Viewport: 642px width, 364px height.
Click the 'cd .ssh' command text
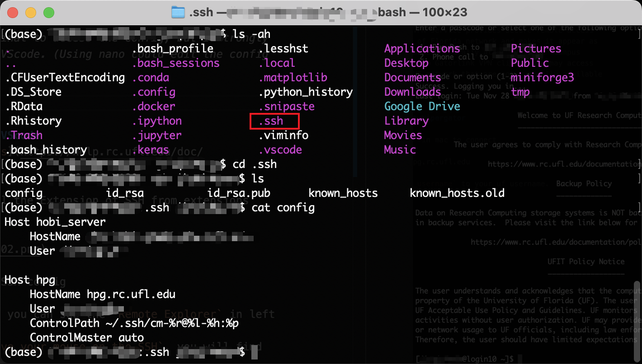(255, 164)
